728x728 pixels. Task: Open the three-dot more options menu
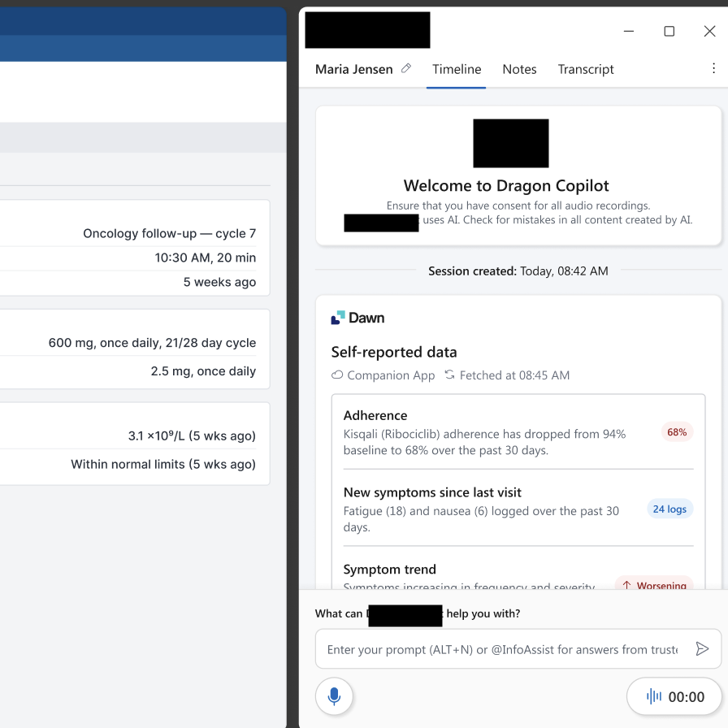tap(713, 69)
